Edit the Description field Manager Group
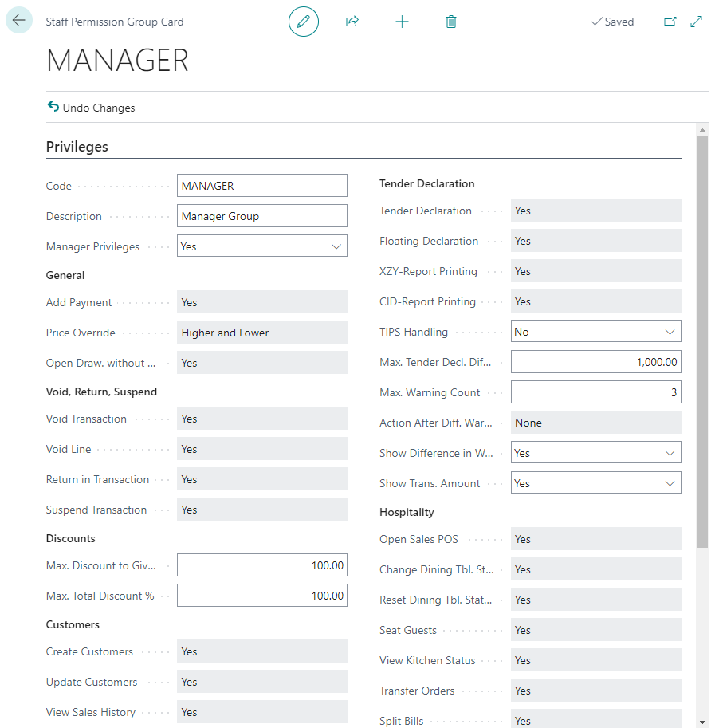715x728 pixels. coord(262,216)
